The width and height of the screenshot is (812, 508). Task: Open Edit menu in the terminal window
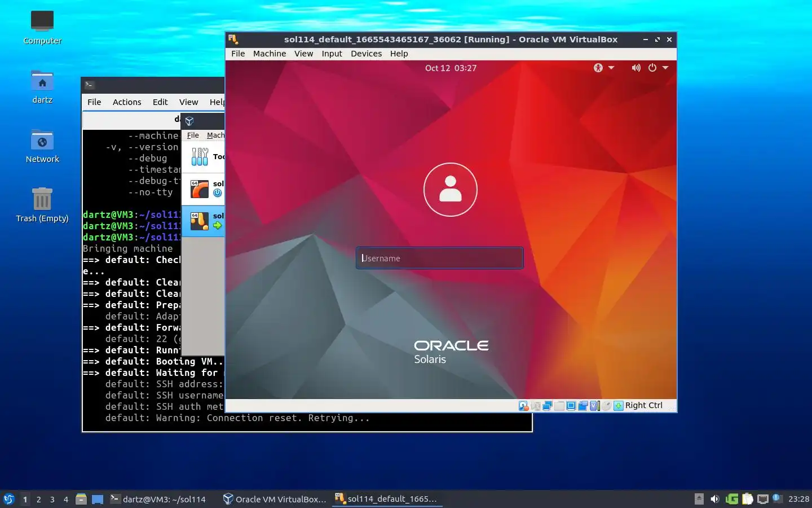160,102
